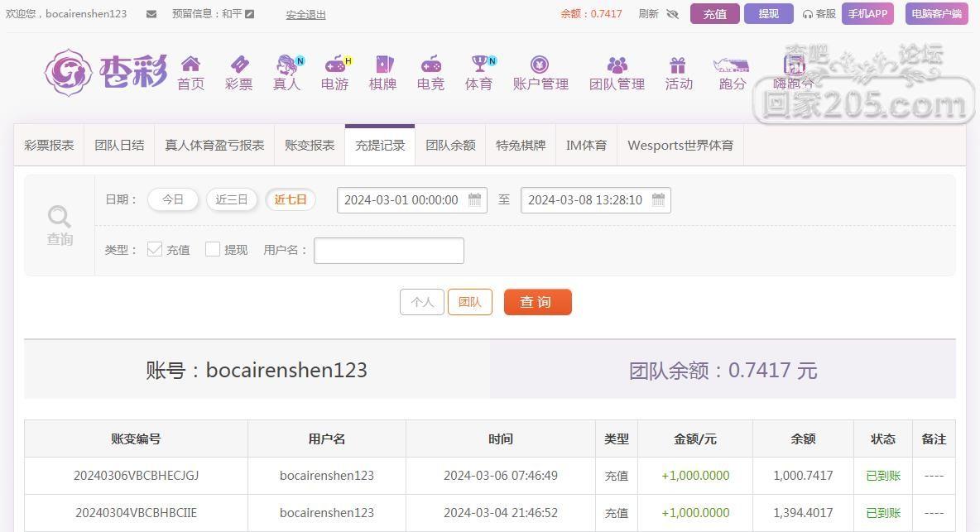Open calendar picker for end date

coord(658,199)
